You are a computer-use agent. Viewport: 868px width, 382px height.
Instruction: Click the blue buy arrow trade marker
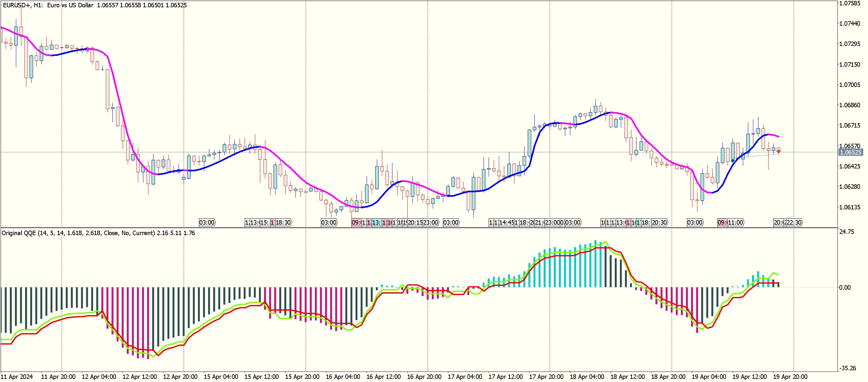[733, 161]
